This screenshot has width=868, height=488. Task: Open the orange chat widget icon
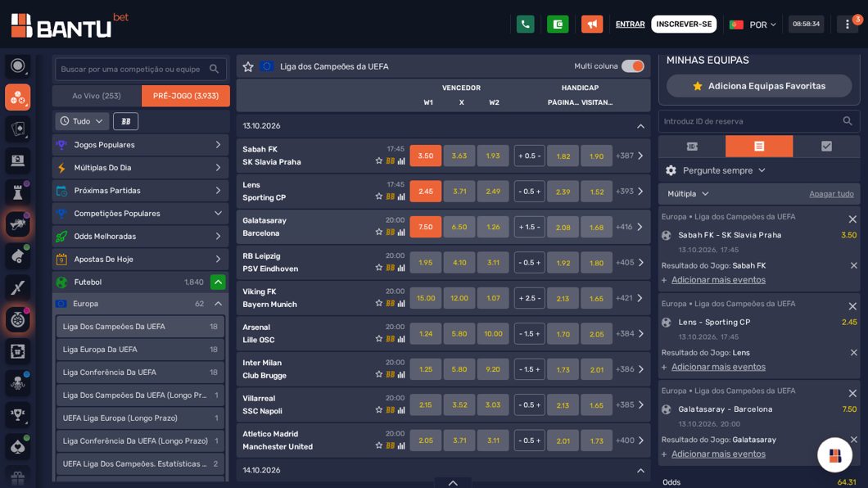[x=834, y=454]
